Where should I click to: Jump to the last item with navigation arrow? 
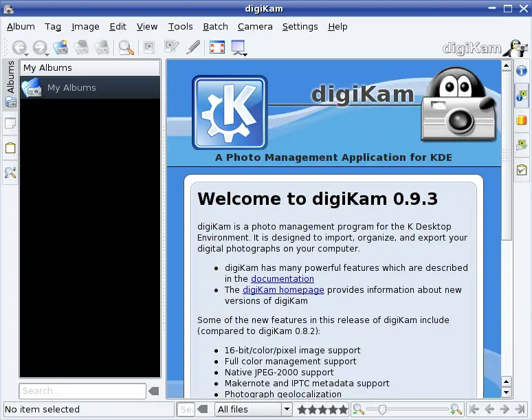(520, 409)
